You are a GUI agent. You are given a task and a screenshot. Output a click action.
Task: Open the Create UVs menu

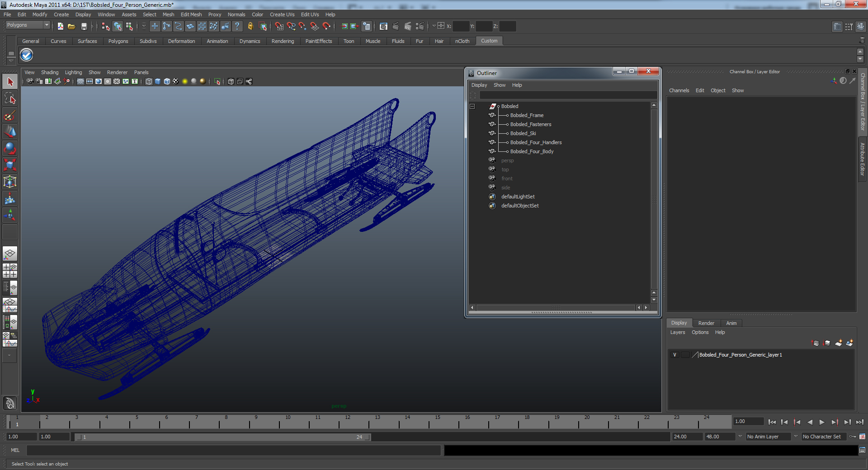282,14
